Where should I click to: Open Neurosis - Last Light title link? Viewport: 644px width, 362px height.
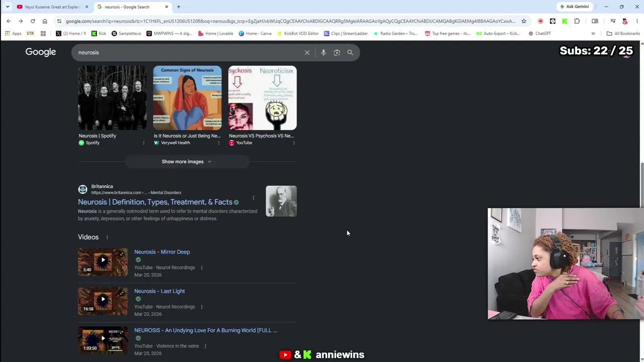[x=159, y=291]
